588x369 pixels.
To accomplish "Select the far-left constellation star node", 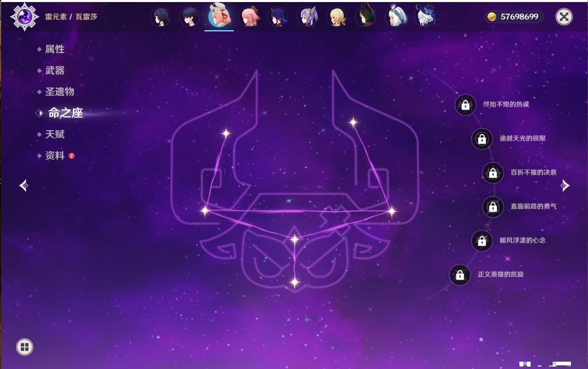I will (x=205, y=210).
